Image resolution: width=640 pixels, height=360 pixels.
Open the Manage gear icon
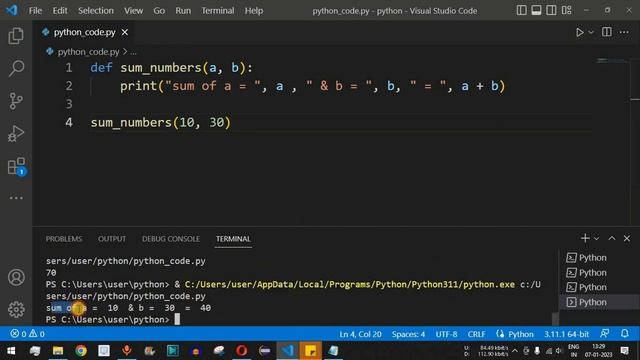(x=16, y=309)
